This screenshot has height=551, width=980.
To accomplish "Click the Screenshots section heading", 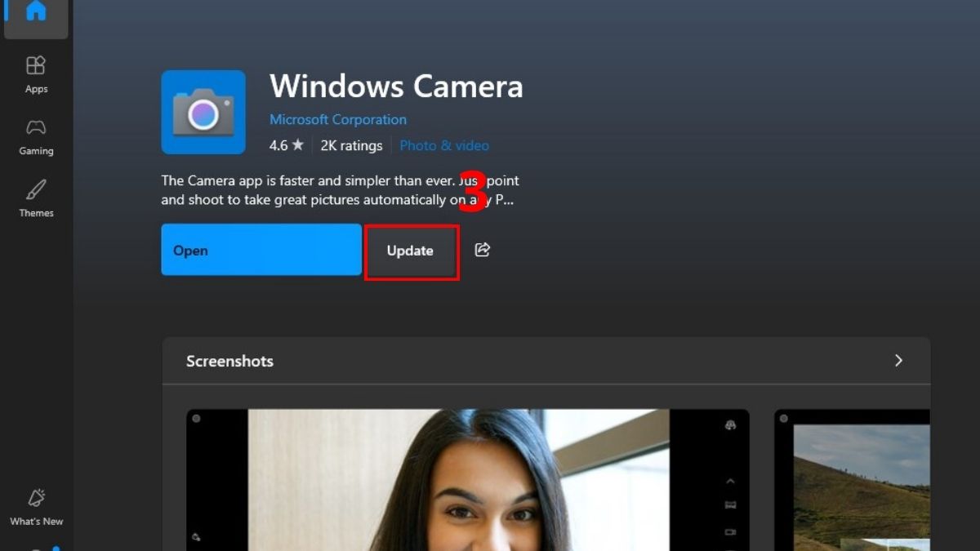I will coord(229,360).
